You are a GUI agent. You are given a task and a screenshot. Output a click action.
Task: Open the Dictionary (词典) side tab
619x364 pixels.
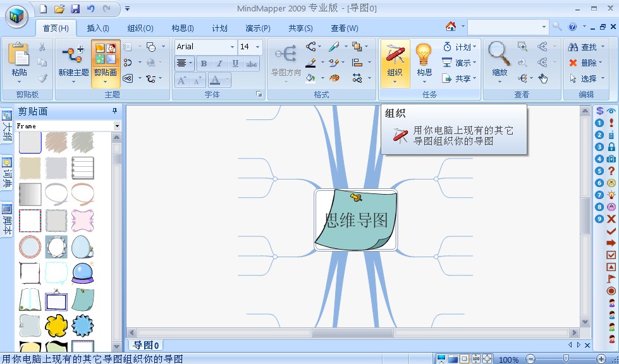[7, 173]
